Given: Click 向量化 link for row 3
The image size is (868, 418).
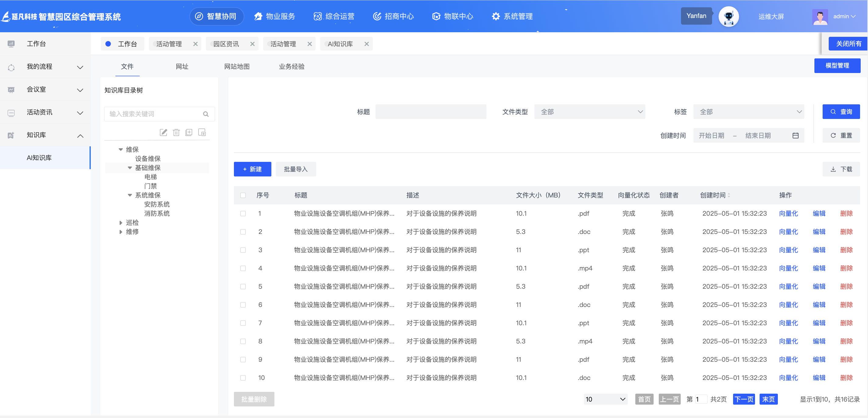Looking at the screenshot, I should coord(788,250).
